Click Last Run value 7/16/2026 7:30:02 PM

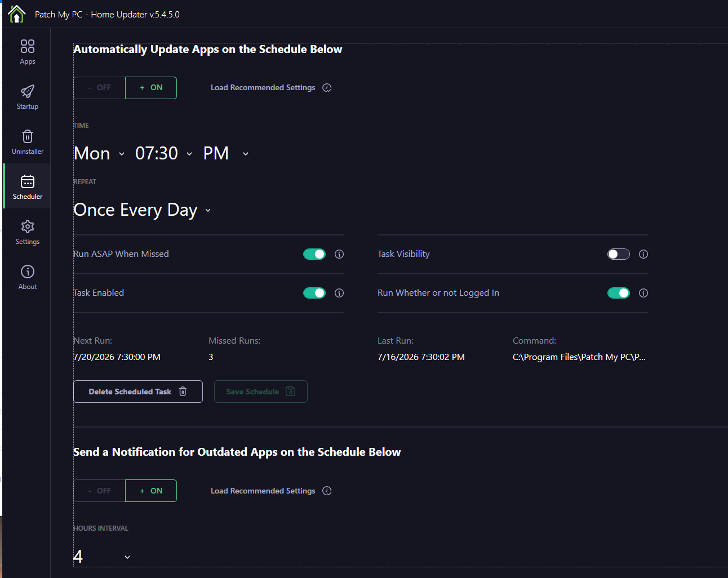click(421, 357)
